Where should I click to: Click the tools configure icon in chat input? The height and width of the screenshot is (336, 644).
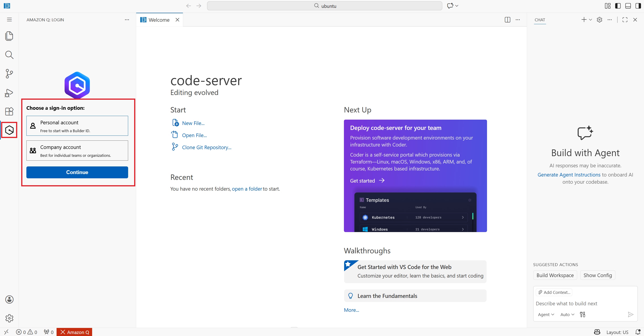click(x=583, y=314)
